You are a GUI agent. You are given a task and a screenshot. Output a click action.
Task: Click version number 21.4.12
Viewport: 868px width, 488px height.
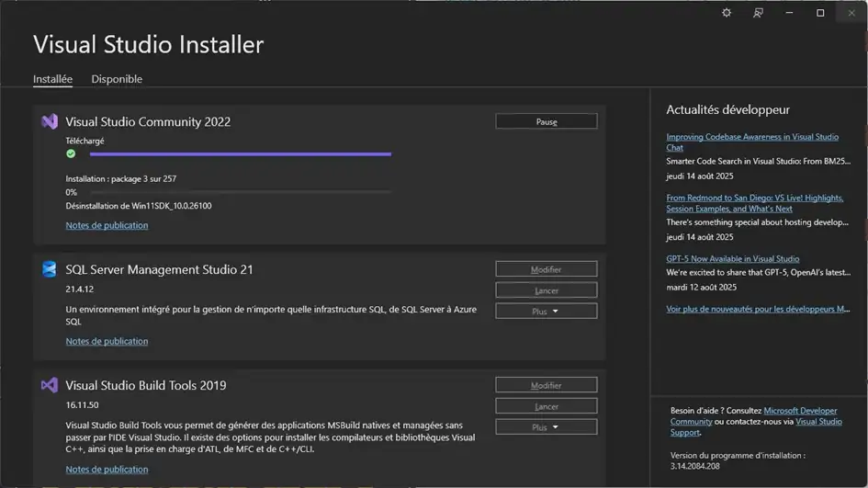(80, 289)
